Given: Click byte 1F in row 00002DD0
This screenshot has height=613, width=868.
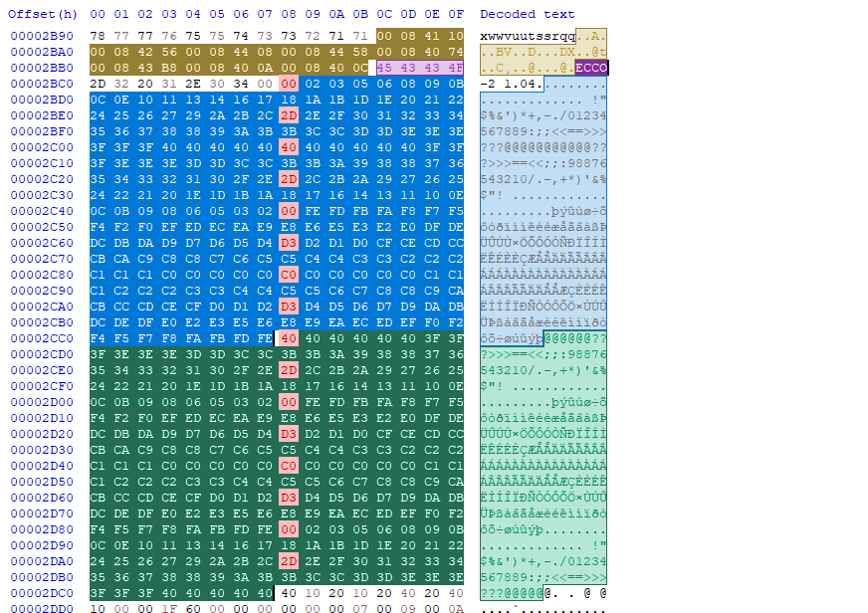Looking at the screenshot, I should pos(169,609).
